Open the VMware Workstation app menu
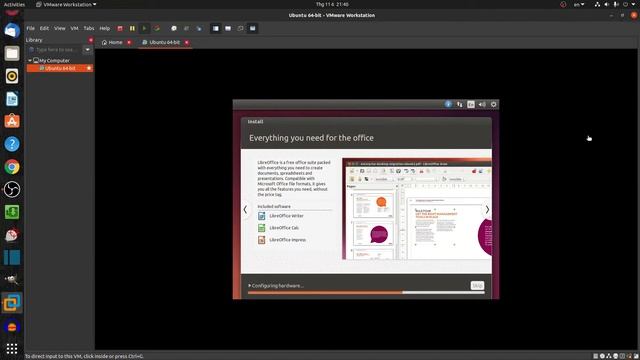Screen dimensions: 640x360 pos(66,4)
